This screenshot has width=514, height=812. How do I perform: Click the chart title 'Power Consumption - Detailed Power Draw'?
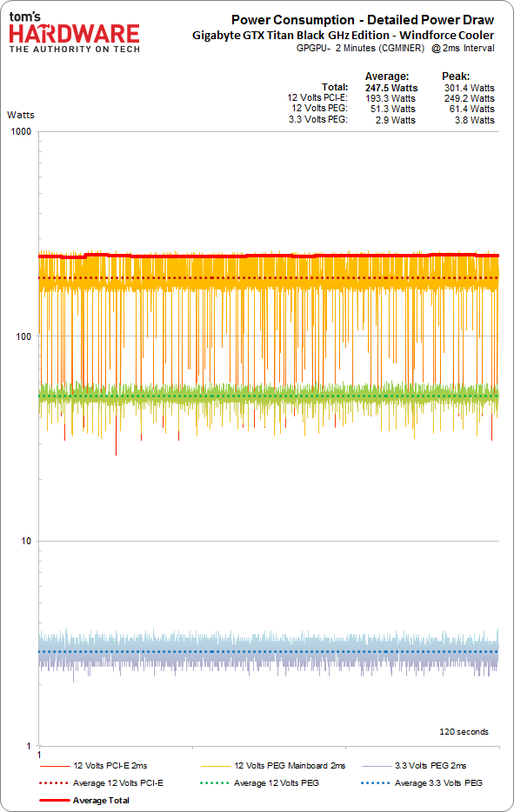tap(363, 20)
